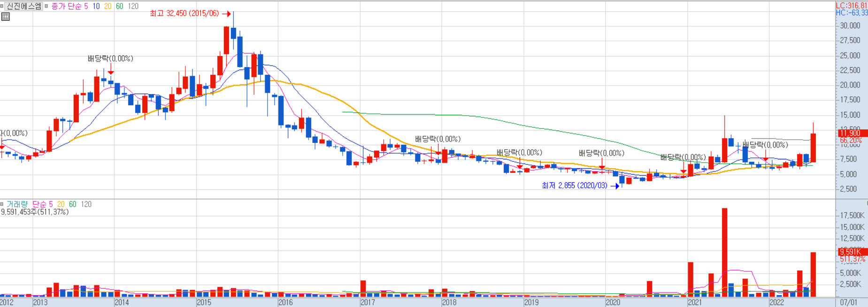This screenshot has height=307, width=868.
Task: Toggle the small square before 신진에스엠
Action: click(2, 6)
